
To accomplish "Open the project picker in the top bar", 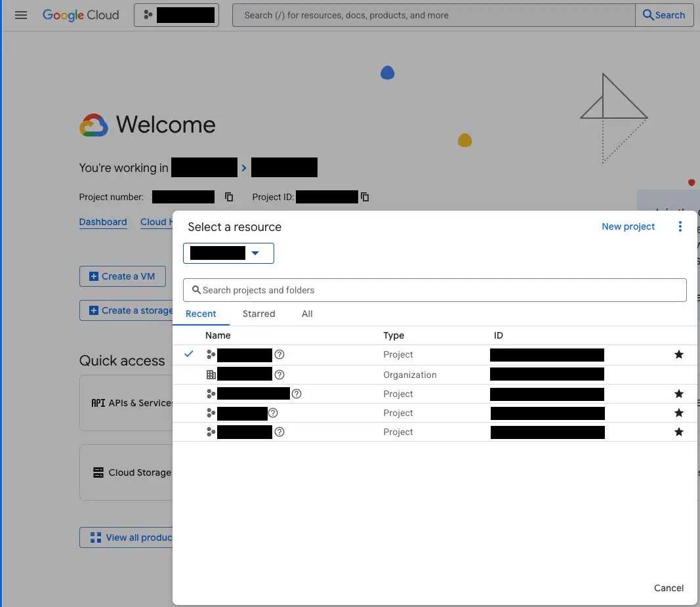I will pyautogui.click(x=176, y=15).
